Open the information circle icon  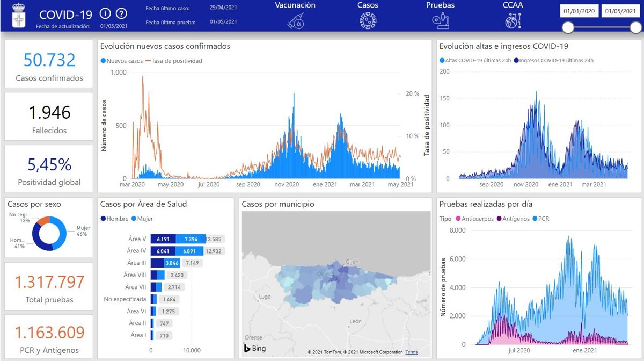pyautogui.click(x=106, y=13)
